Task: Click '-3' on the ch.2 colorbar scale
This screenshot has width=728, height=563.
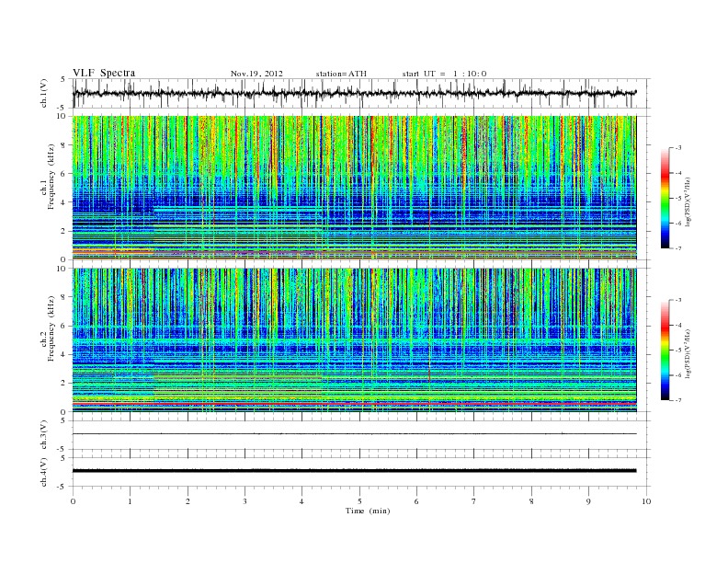Action: tap(677, 300)
